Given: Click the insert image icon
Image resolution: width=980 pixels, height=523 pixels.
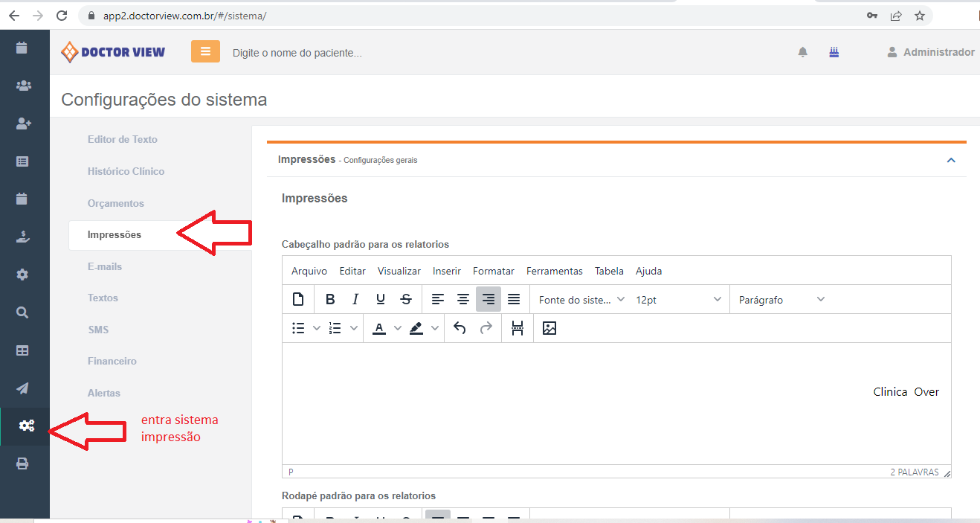Looking at the screenshot, I should tap(549, 328).
